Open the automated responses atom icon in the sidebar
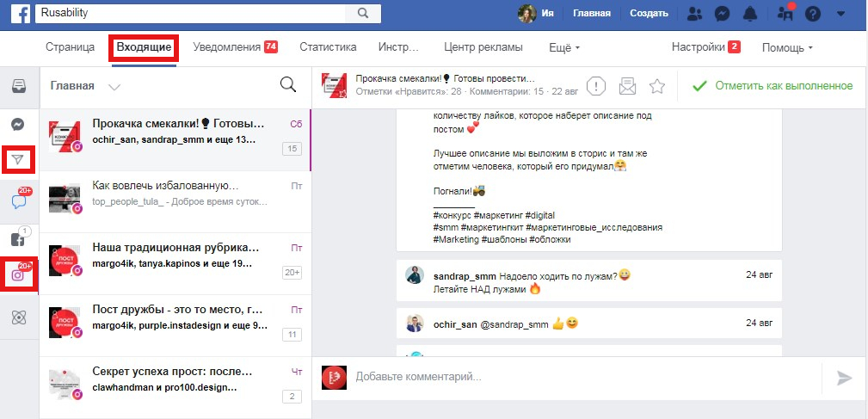 coord(19,317)
